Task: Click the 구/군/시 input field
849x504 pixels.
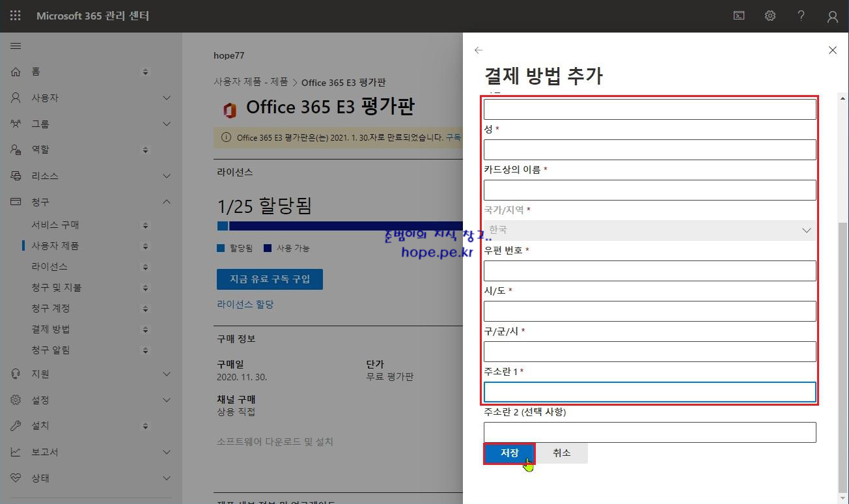Action: tap(650, 352)
